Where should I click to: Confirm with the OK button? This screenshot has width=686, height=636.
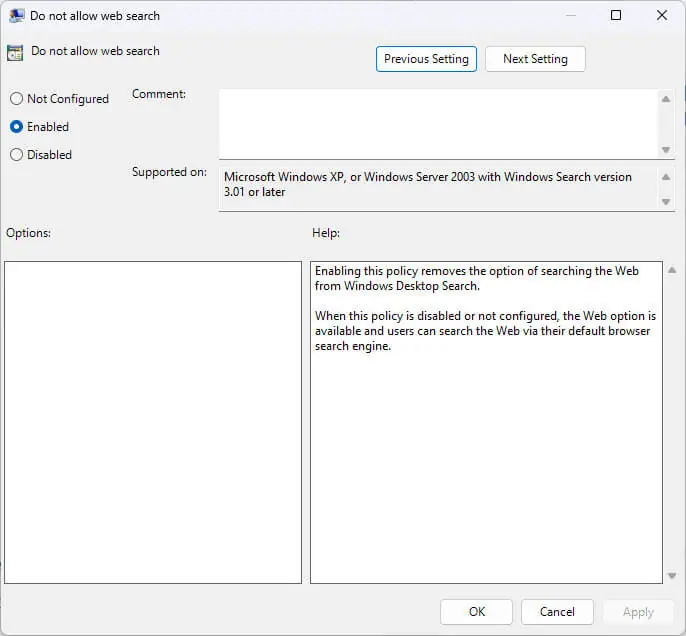pyautogui.click(x=476, y=612)
